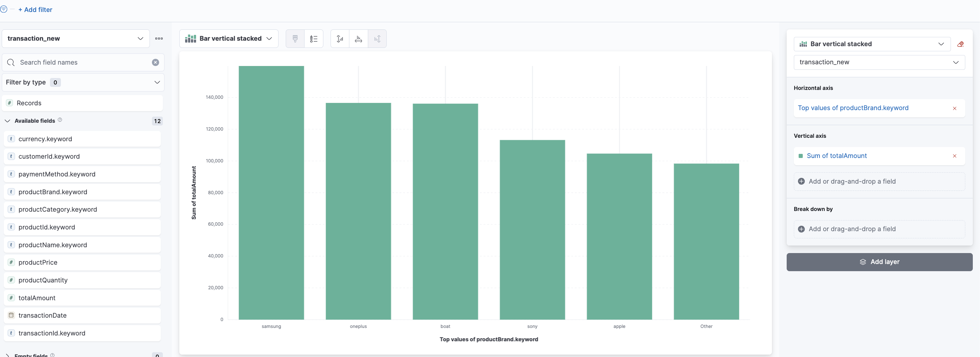Click the Add filter link
The width and height of the screenshot is (980, 357).
point(35,10)
